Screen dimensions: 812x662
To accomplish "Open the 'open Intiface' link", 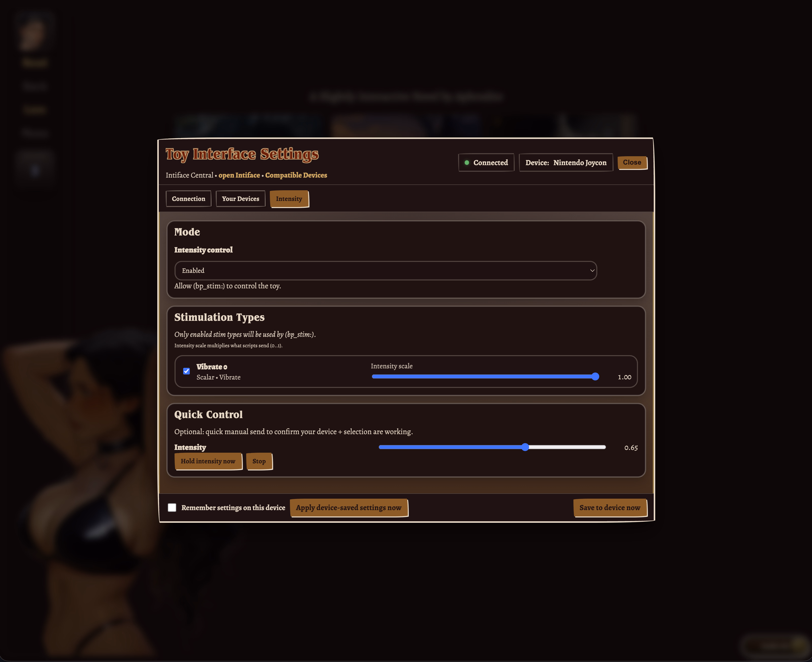I will (239, 175).
